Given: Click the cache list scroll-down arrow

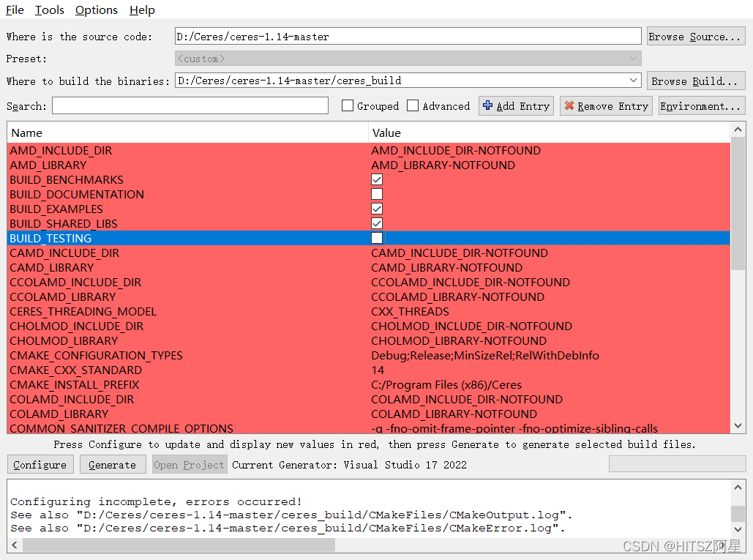Looking at the screenshot, I should coord(738,425).
